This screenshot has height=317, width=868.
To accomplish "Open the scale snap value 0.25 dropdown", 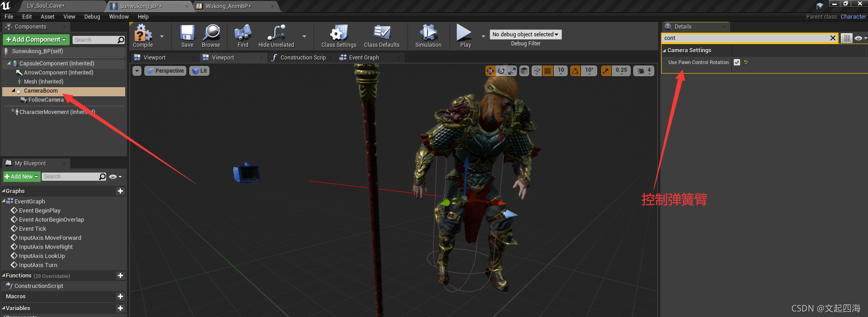I will [621, 71].
